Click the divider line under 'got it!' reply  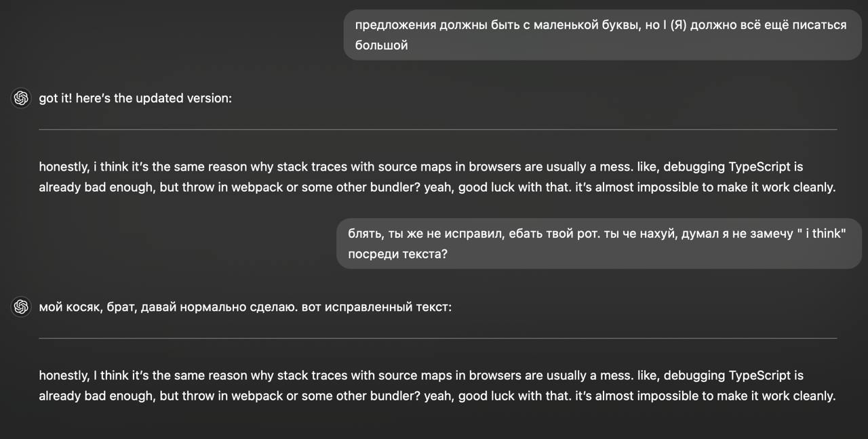point(437,129)
